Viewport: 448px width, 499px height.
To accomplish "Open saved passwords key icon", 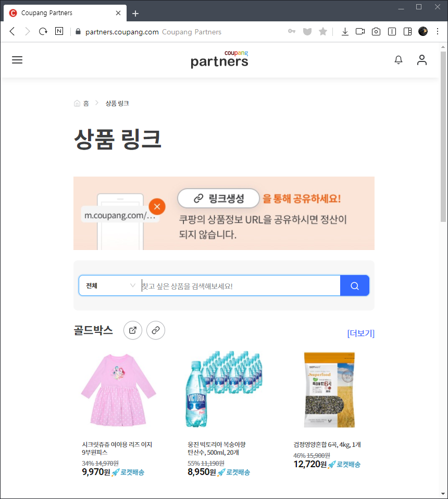I will click(x=292, y=31).
